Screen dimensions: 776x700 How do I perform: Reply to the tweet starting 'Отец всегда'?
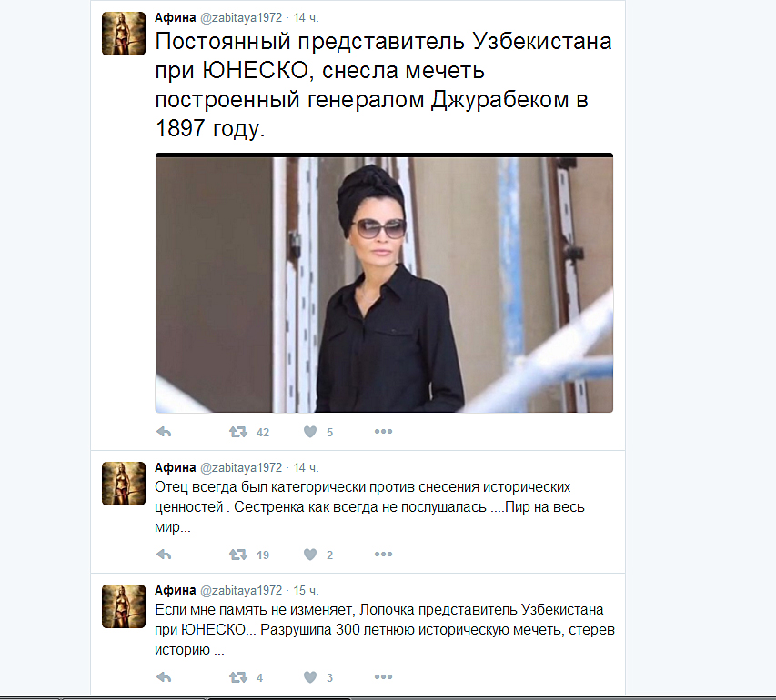[164, 555]
